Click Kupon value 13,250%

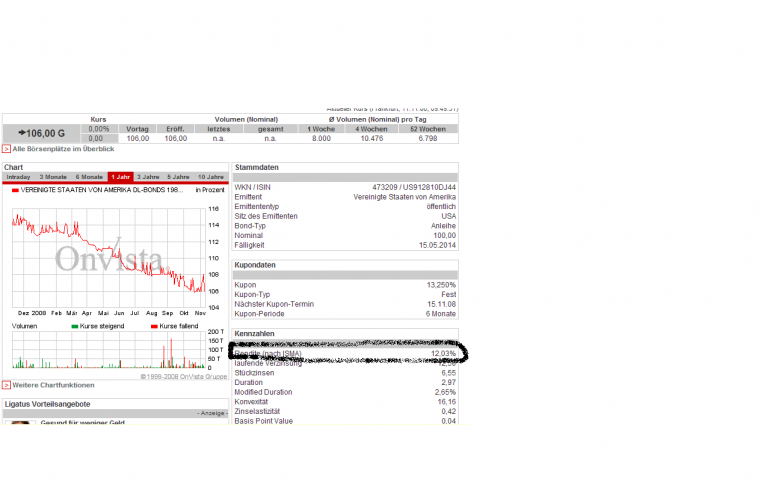[441, 285]
